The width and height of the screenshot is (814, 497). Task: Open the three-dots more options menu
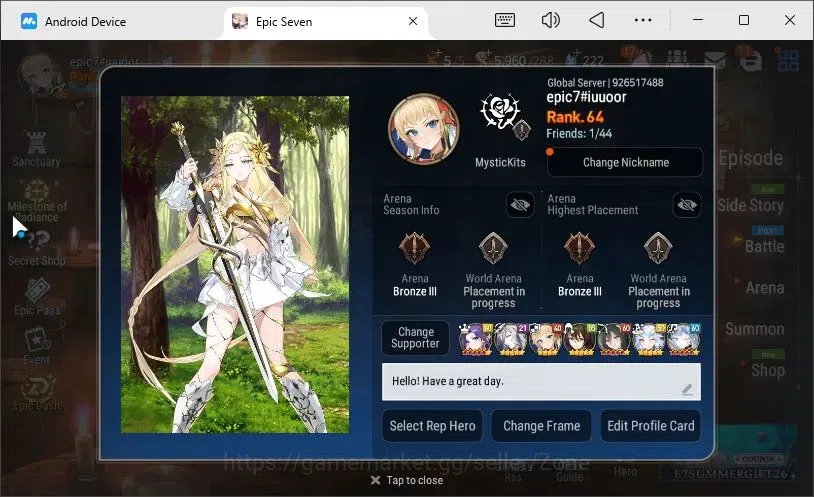(643, 20)
